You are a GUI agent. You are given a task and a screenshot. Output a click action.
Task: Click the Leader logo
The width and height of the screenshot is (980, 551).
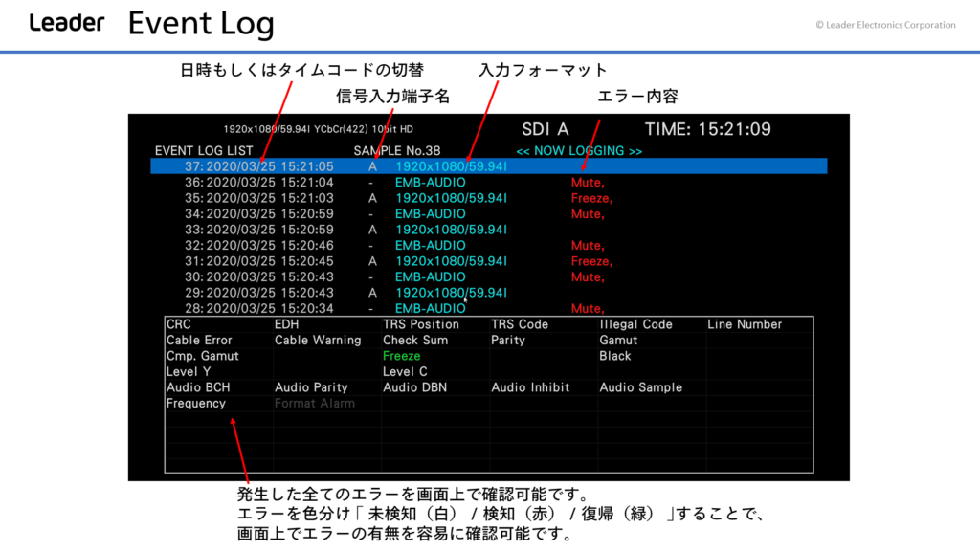coord(66,23)
